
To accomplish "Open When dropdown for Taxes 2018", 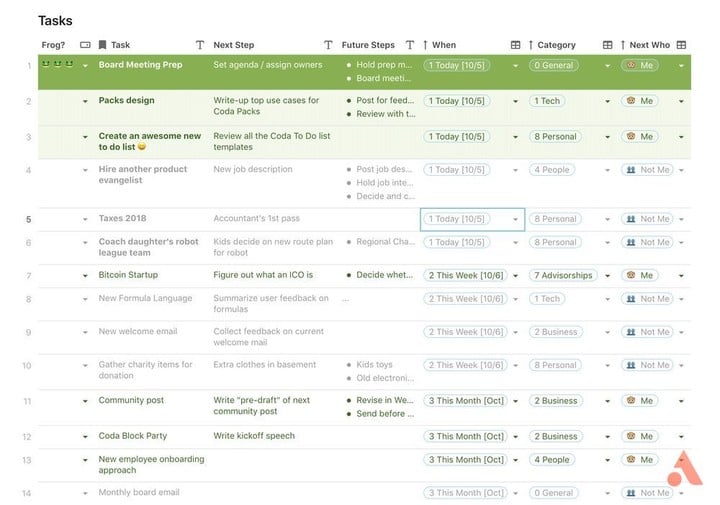I will point(516,219).
